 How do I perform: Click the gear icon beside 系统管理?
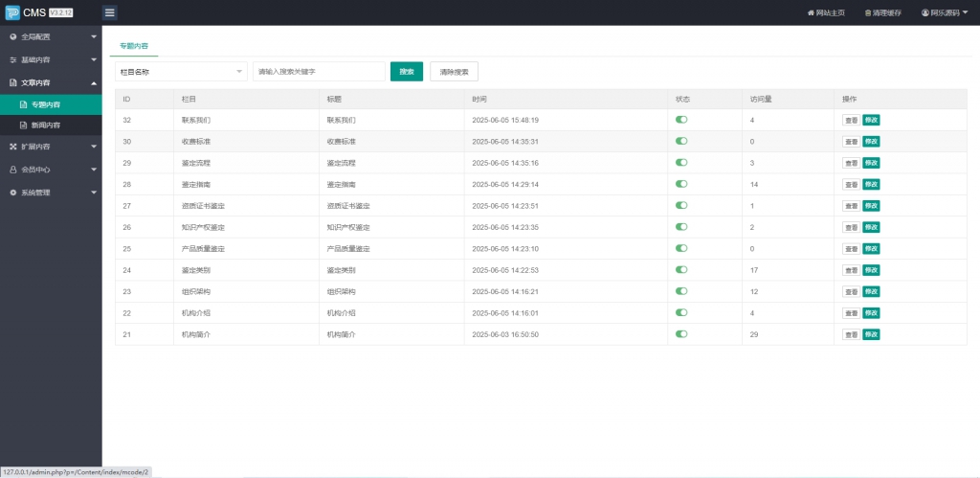[13, 193]
